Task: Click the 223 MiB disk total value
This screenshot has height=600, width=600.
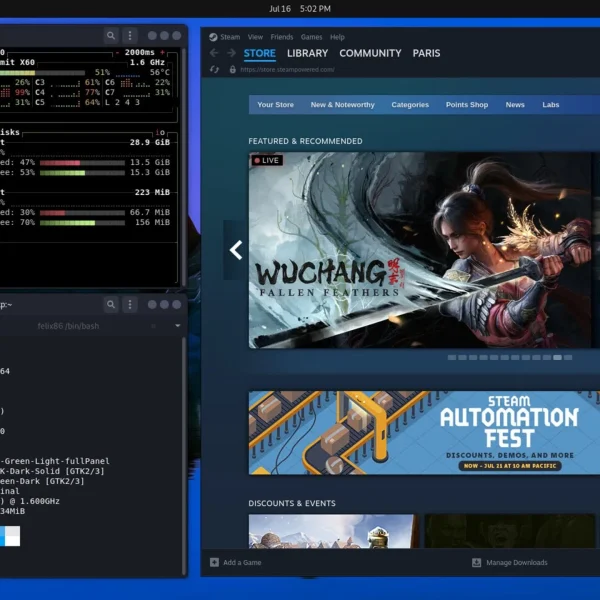Action: pos(152,192)
